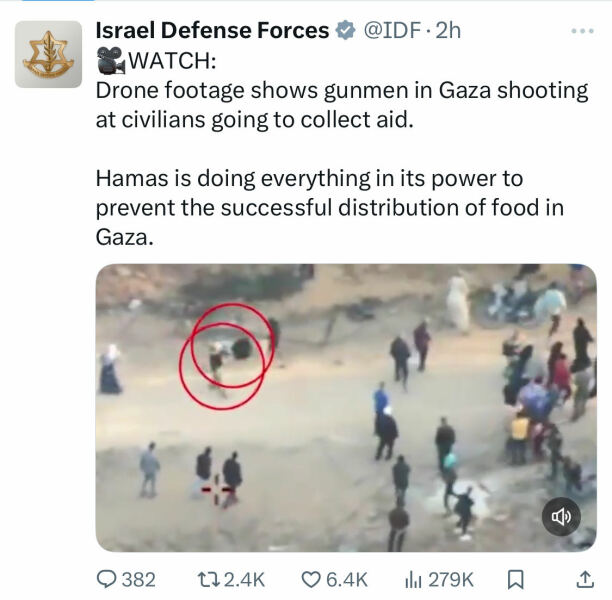
Task: Click the 382 replies count
Action: pyautogui.click(x=138, y=579)
